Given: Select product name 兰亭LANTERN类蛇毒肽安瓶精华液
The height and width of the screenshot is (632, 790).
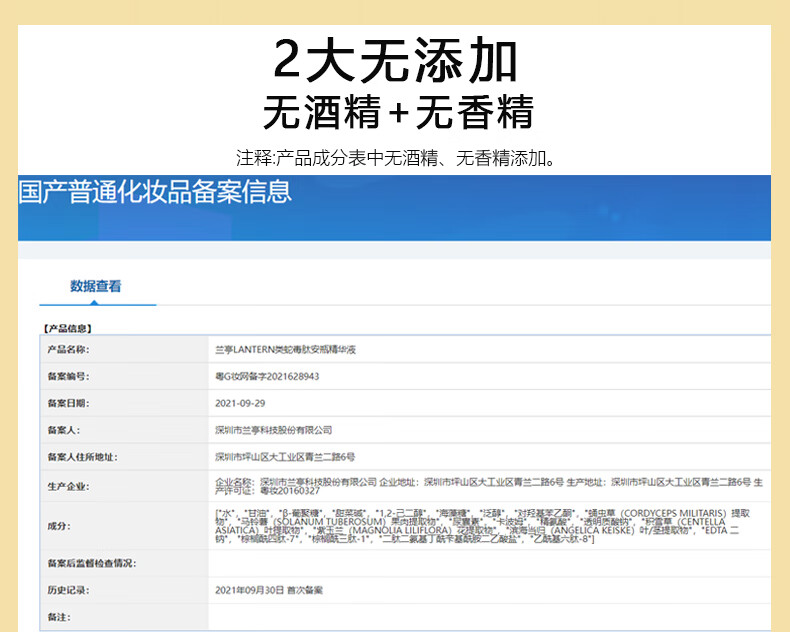Looking at the screenshot, I should 285,349.
